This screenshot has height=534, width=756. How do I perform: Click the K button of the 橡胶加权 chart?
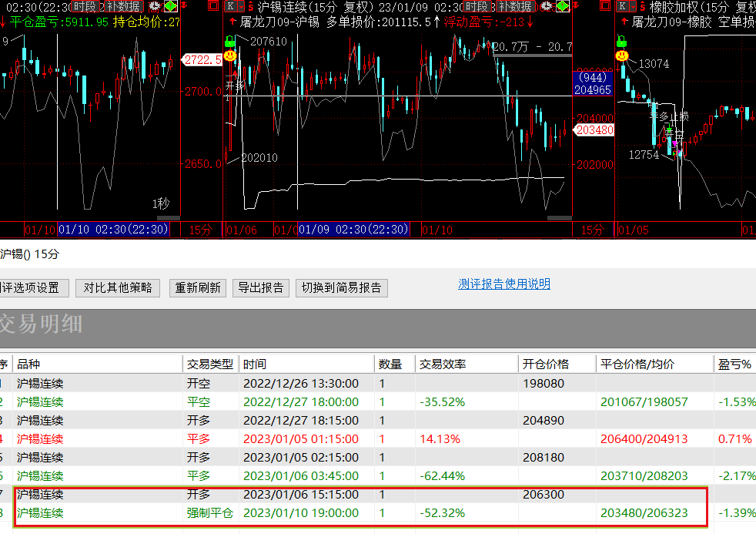[623, 6]
